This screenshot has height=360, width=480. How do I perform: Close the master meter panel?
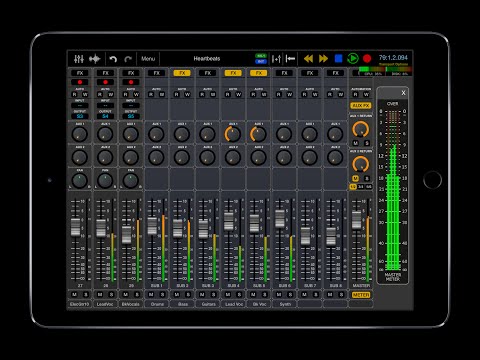pyautogui.click(x=403, y=93)
